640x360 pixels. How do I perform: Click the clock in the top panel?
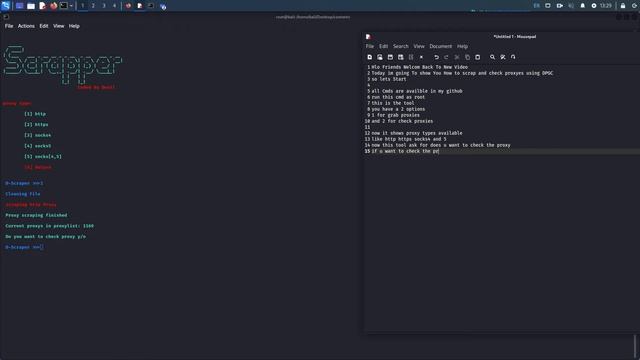(606, 6)
